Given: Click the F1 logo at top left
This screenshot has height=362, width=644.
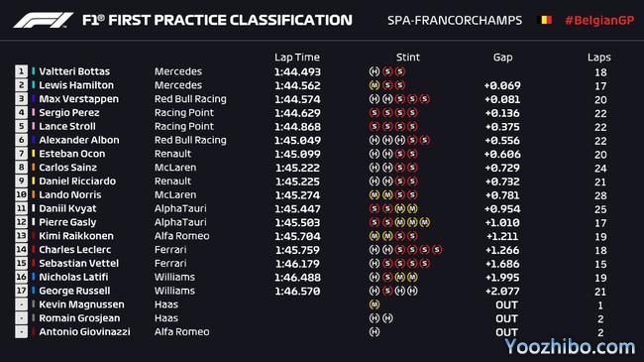Looking at the screenshot, I should click(44, 20).
